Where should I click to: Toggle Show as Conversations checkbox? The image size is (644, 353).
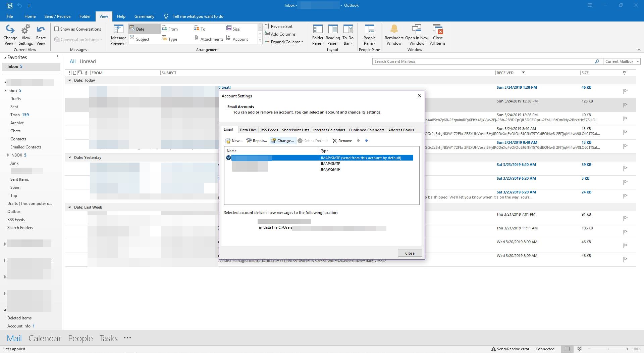click(x=57, y=29)
